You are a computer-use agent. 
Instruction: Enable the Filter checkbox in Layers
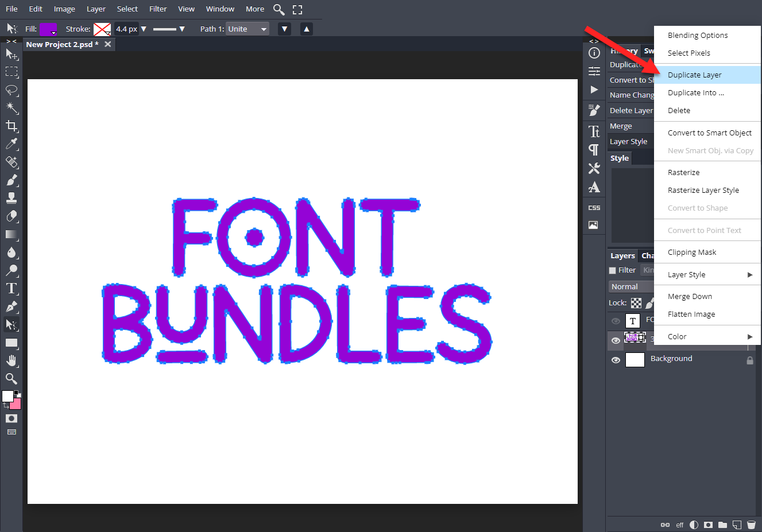pos(613,270)
